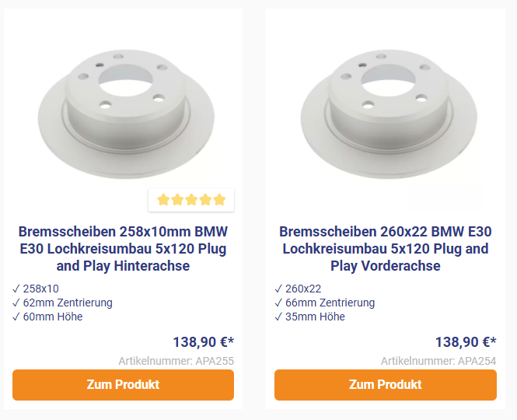Viewport: 517px width, 420px height.
Task: Open the Bremsscheiben 260x22 Vorderachse title link
Action: (385, 249)
